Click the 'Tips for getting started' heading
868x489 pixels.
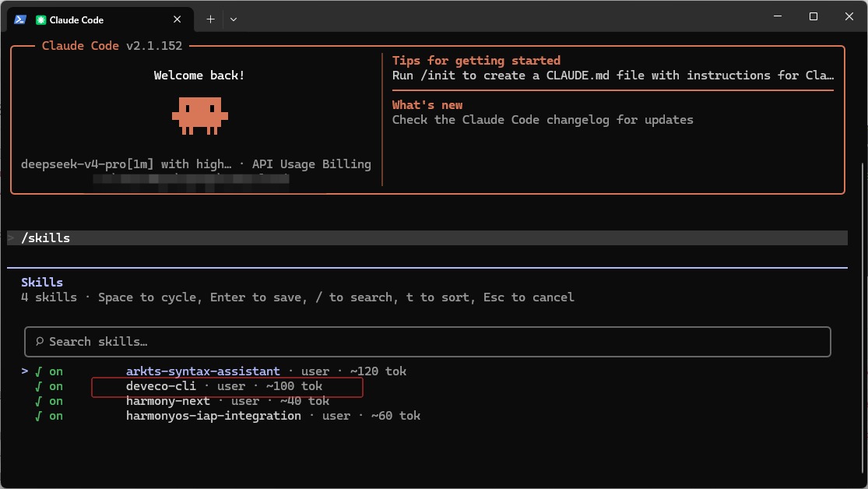476,61
